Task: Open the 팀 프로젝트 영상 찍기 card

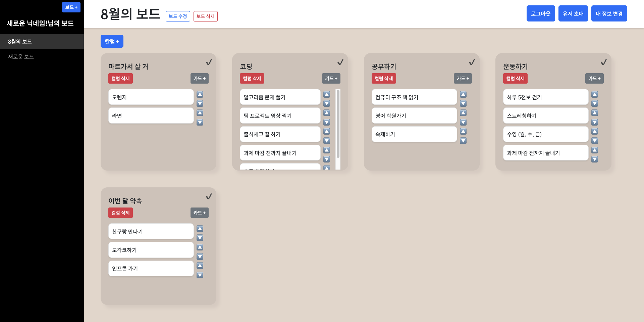Action: (280, 116)
